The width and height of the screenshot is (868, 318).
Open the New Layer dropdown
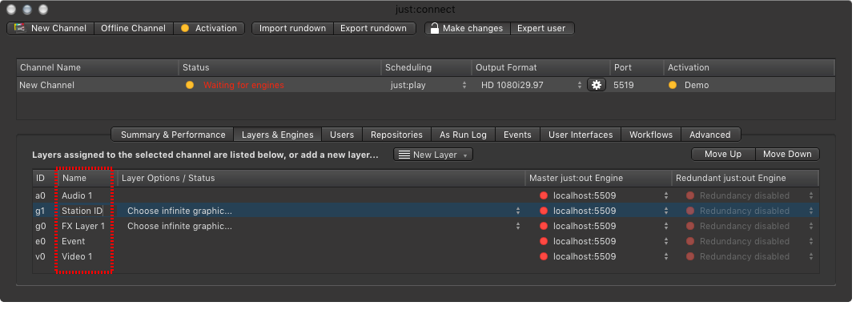(x=433, y=155)
